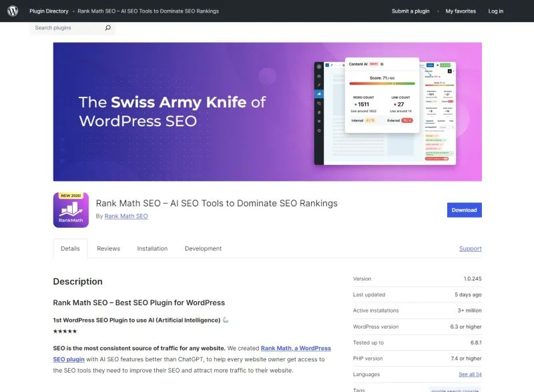Open the WordPress logo home icon
The image size is (534, 392).
coord(13,11)
